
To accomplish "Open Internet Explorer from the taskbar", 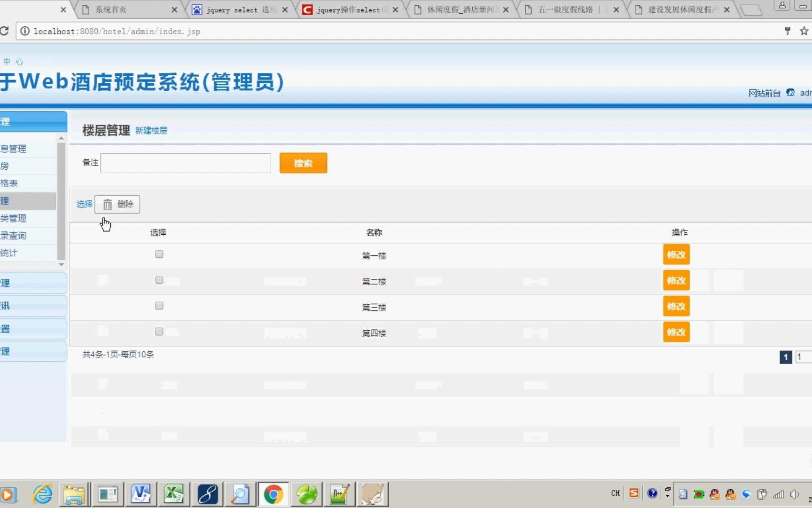I will click(x=41, y=494).
